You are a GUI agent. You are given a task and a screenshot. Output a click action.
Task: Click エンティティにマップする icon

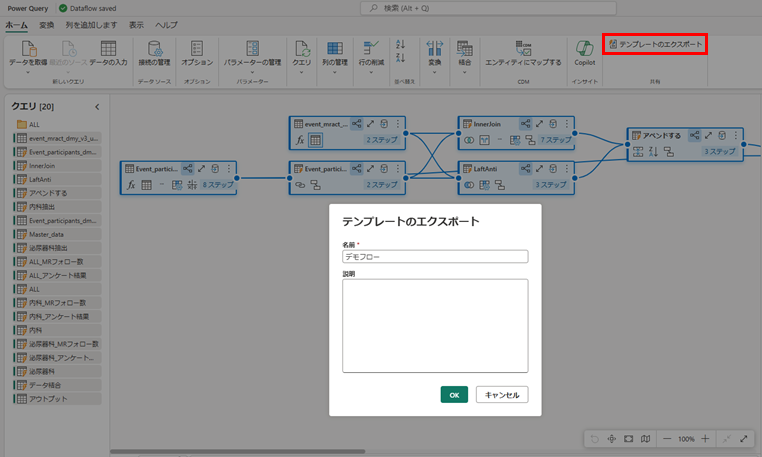pyautogui.click(x=523, y=49)
